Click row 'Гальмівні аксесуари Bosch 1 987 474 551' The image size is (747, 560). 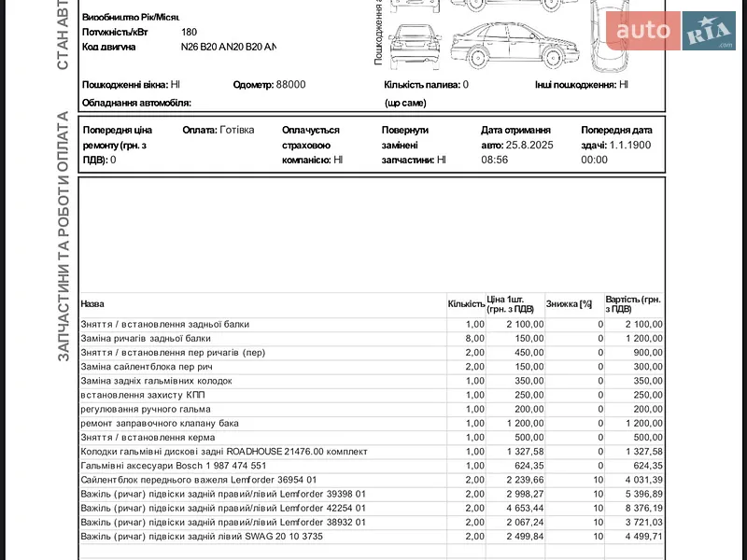(x=372, y=466)
